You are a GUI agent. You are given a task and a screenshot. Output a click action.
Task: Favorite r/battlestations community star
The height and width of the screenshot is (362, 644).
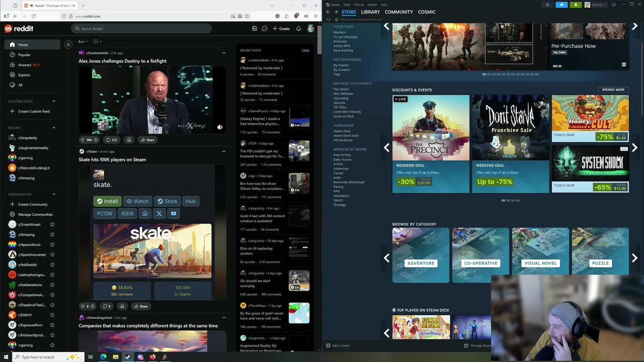point(52,285)
